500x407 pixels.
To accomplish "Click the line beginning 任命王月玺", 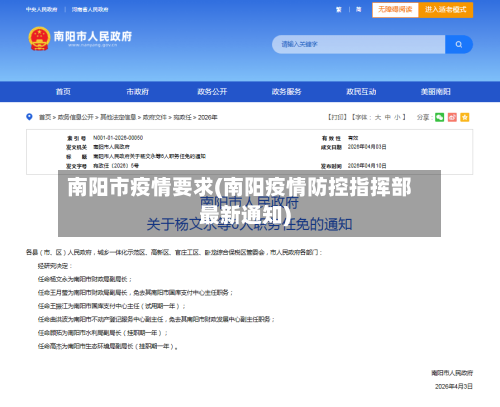I will point(135,293).
